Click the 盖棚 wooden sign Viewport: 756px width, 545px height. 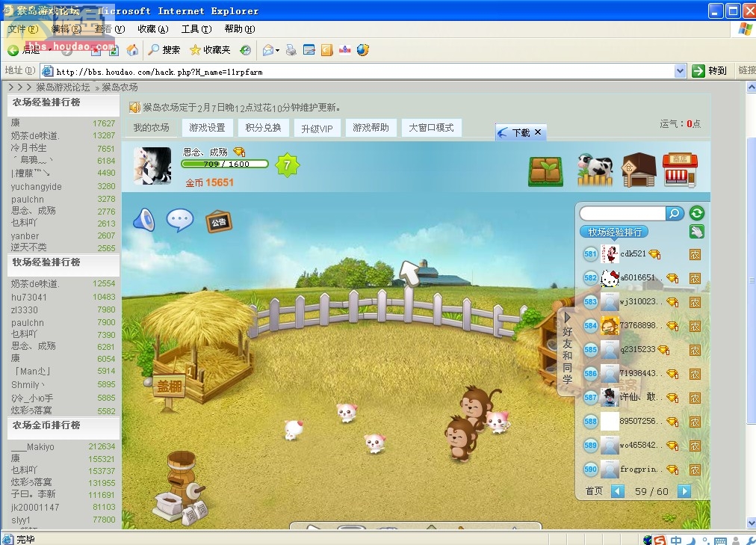169,387
